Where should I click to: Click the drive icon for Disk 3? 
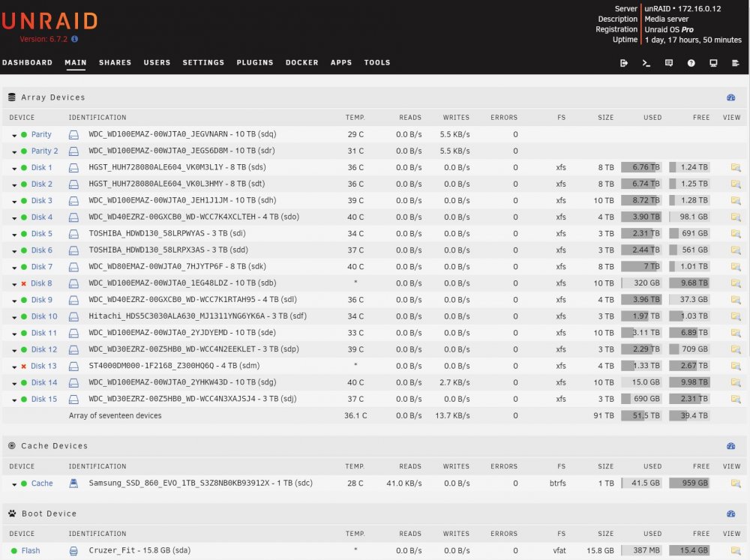73,201
